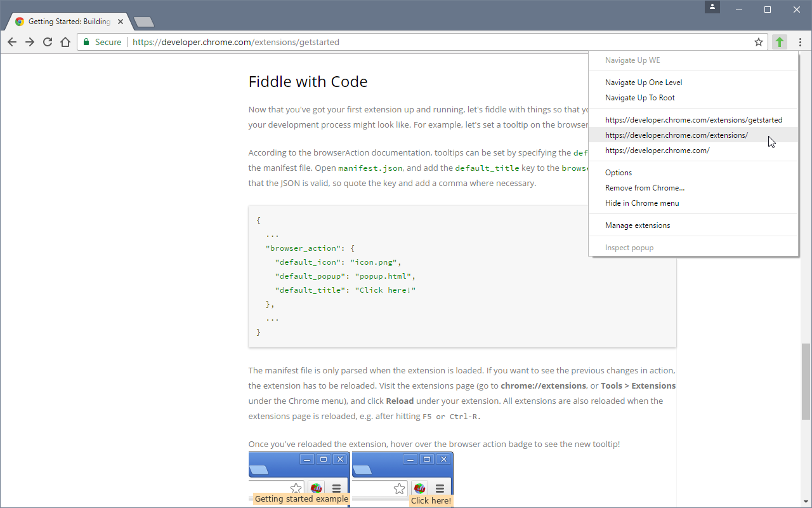The width and height of the screenshot is (812, 508).
Task: Open the user profile icon in title bar
Action: (713, 7)
